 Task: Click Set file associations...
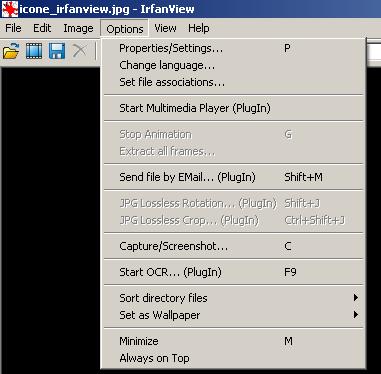pyautogui.click(x=233, y=82)
